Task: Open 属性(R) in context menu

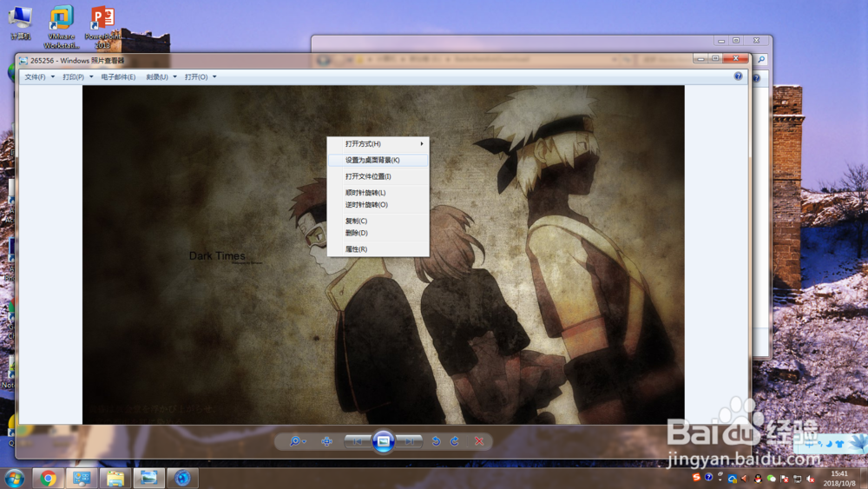Action: point(378,249)
